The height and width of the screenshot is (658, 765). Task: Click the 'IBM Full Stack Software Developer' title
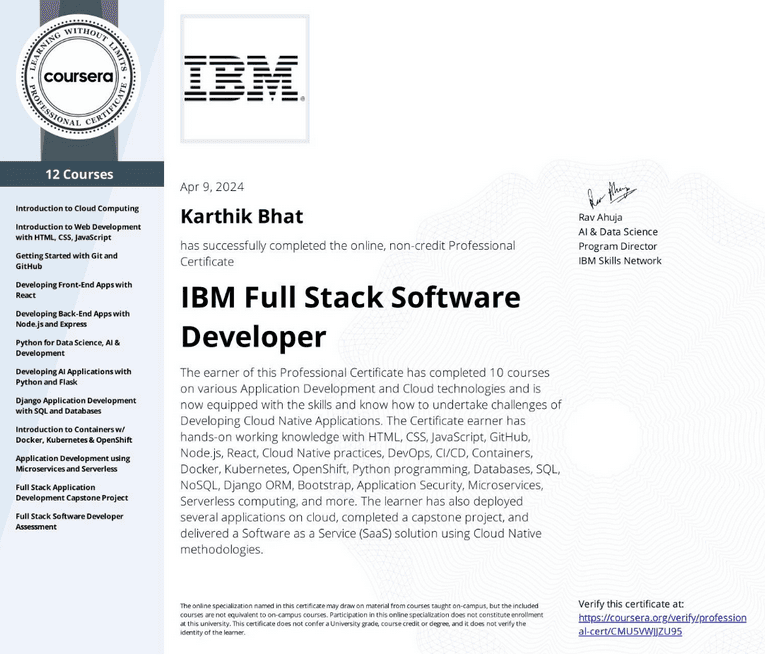(350, 317)
